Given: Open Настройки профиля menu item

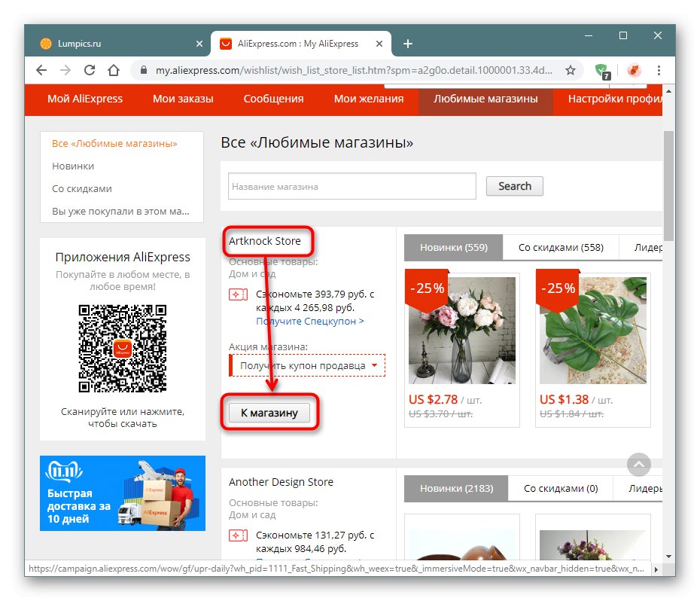Looking at the screenshot, I should pyautogui.click(x=614, y=99).
